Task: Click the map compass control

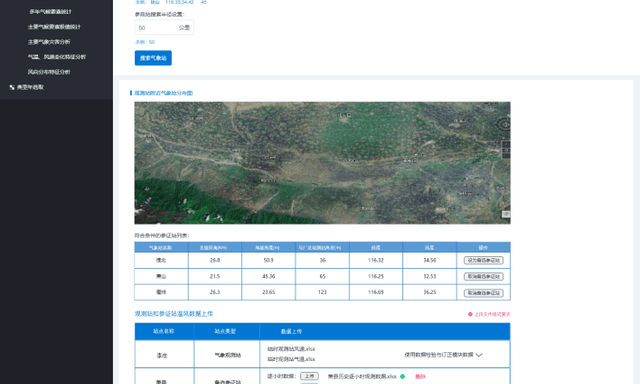Action: coord(504,124)
